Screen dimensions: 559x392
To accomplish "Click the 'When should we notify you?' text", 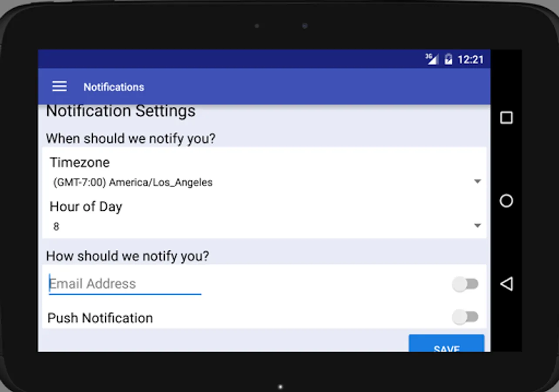I will coord(131,139).
